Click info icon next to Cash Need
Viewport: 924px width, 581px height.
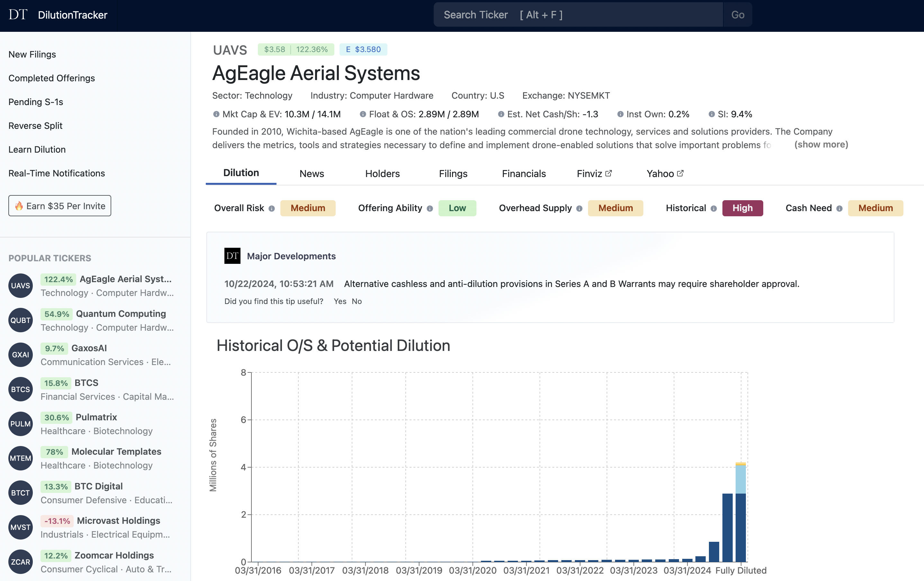839,209
